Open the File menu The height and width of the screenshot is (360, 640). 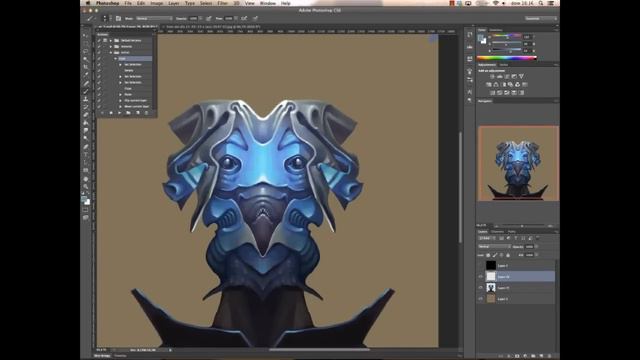(x=128, y=3)
